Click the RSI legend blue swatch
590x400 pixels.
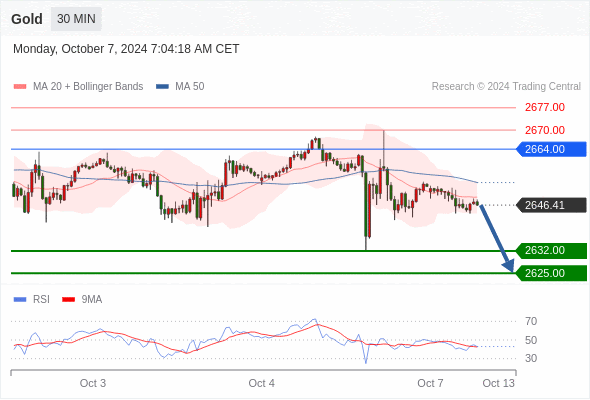(x=20, y=300)
